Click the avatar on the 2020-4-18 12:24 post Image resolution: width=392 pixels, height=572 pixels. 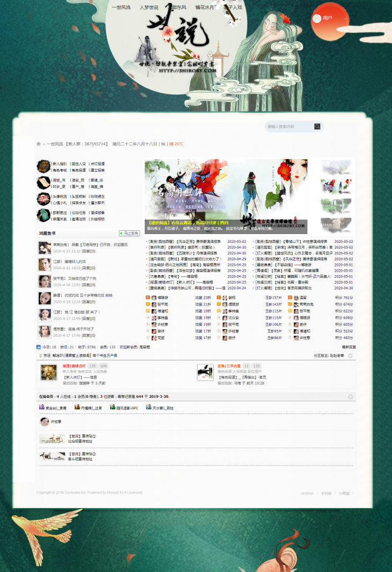[44, 299]
